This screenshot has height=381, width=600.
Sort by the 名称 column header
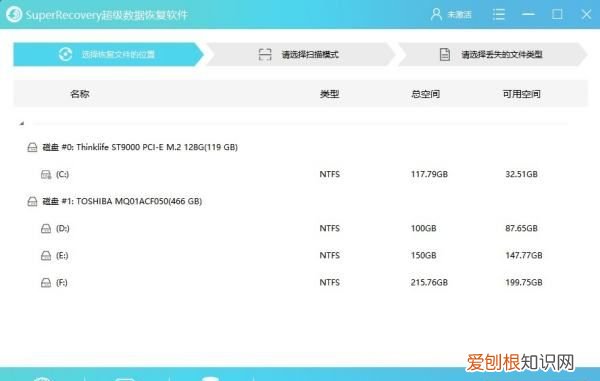(x=80, y=94)
